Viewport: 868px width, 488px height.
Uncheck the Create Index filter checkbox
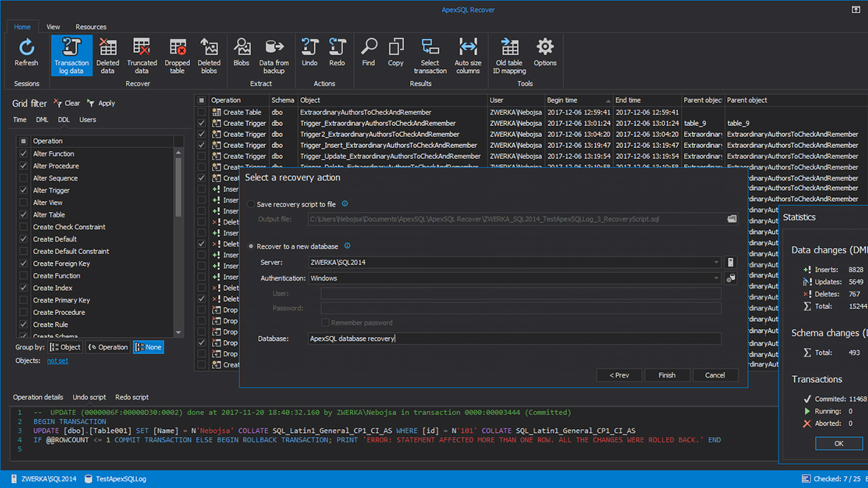click(22, 288)
